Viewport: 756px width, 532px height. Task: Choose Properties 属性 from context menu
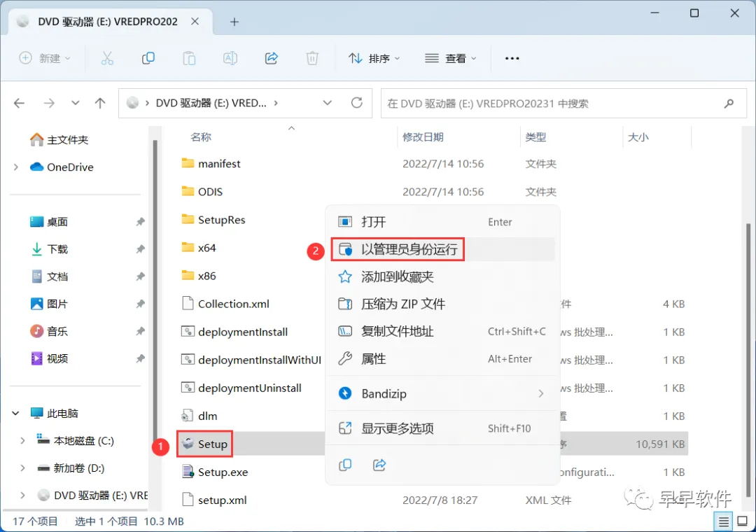click(x=442, y=359)
